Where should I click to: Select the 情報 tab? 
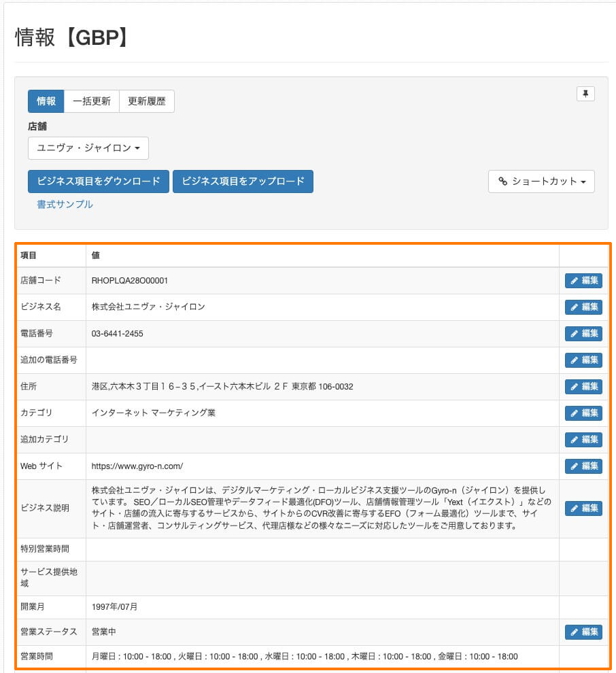point(46,101)
